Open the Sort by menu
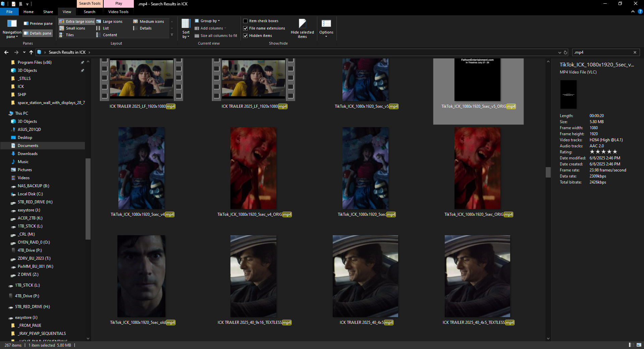 tap(186, 29)
